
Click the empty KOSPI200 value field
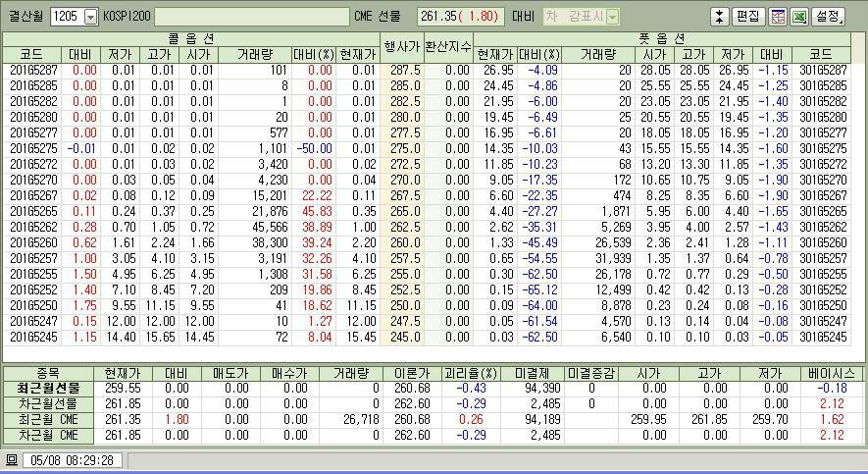(251, 17)
